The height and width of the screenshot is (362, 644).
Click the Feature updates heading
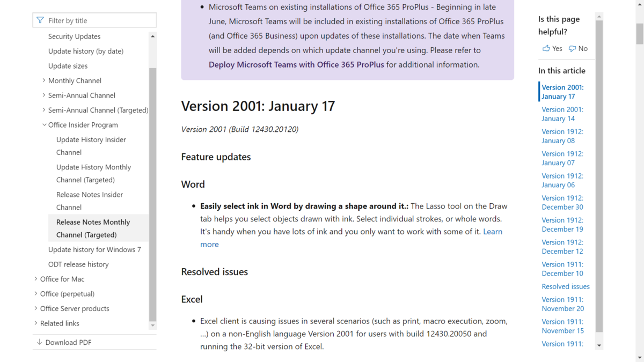216,157
